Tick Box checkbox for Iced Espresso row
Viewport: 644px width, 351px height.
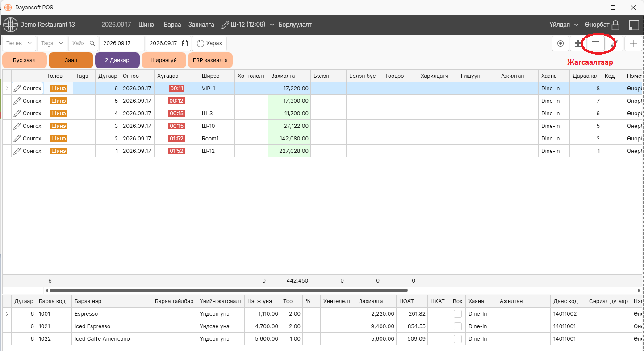(x=458, y=326)
